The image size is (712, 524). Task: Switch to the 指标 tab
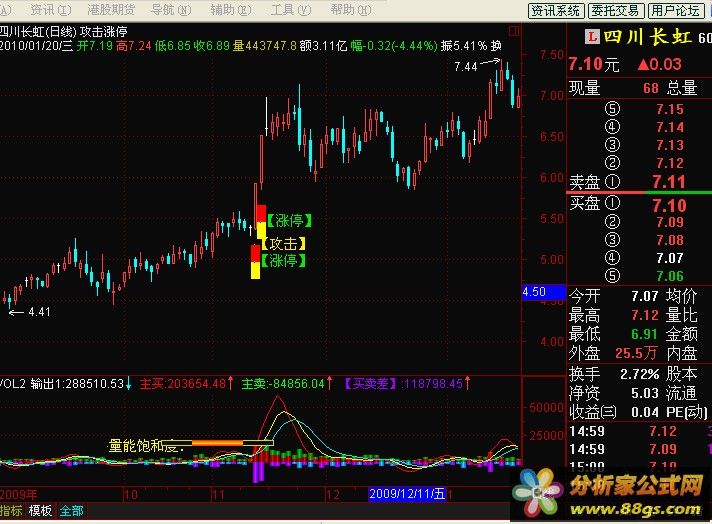click(11, 511)
